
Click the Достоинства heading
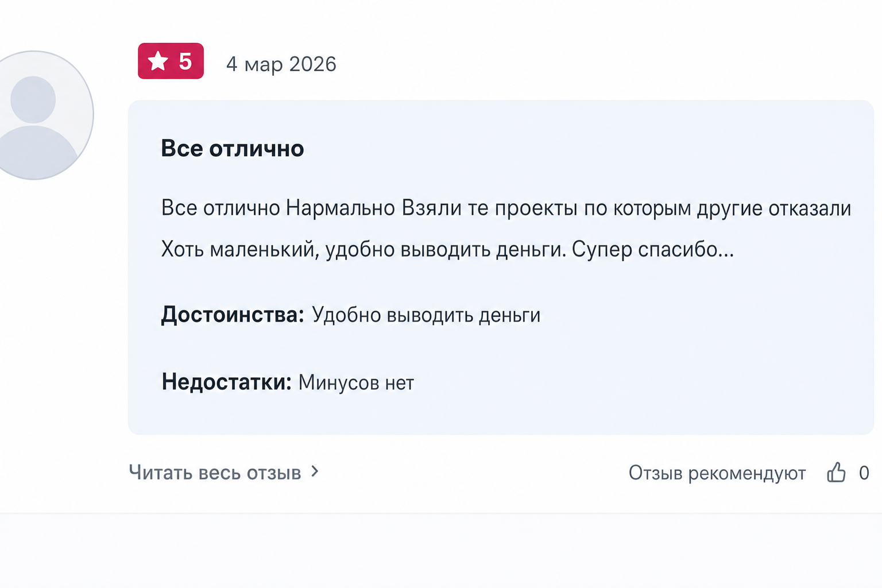coord(233,315)
